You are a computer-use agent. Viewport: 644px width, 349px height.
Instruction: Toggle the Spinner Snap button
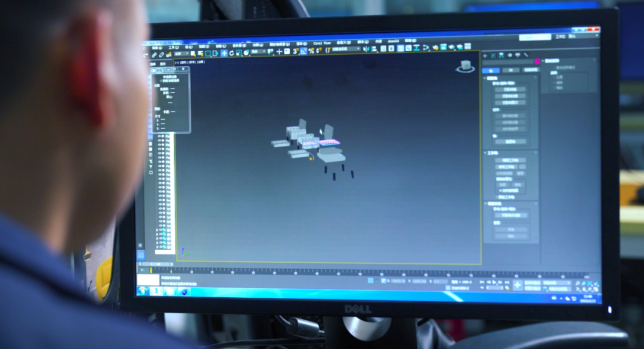coord(318,51)
